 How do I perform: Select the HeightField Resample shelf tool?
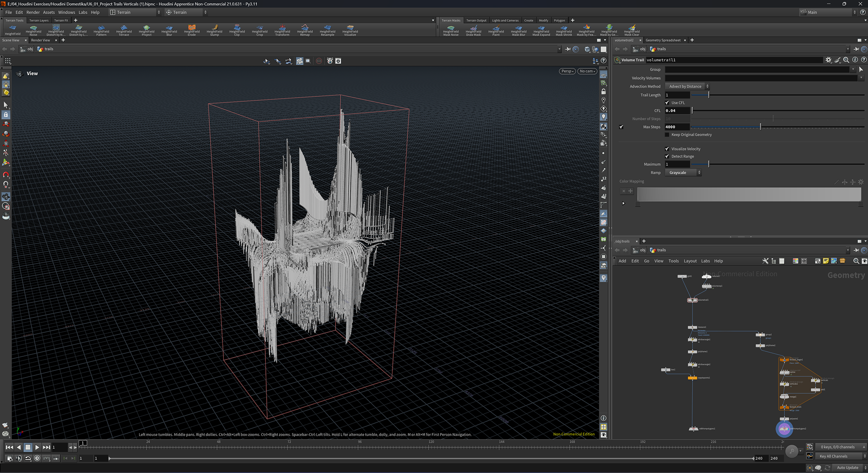click(x=327, y=30)
